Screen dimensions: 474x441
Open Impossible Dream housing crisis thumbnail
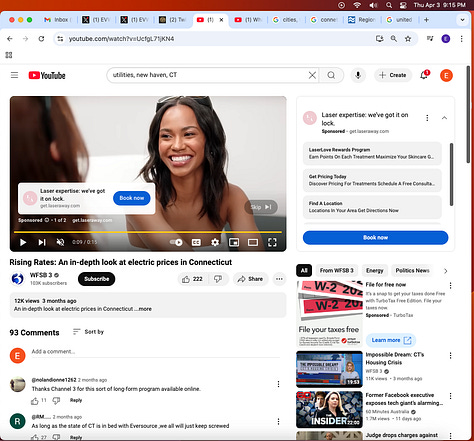(x=329, y=369)
